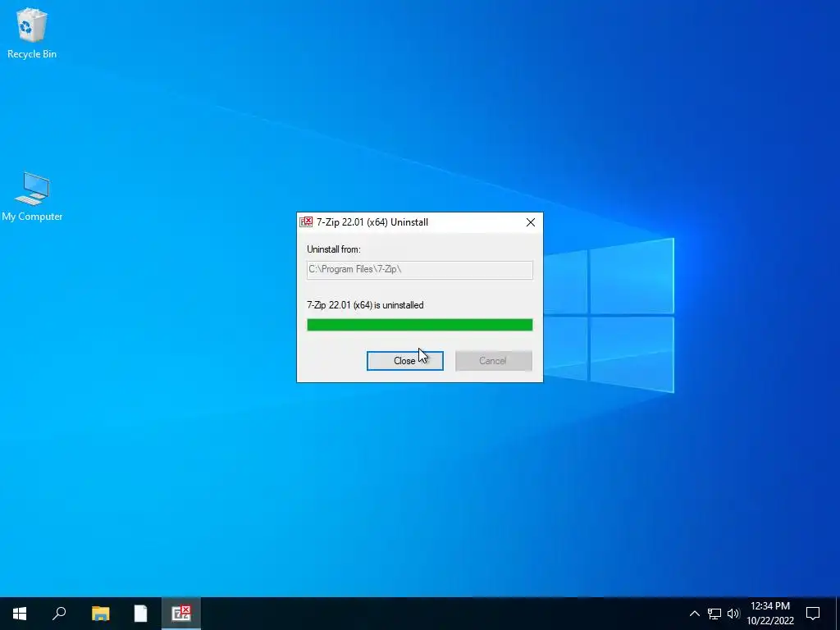The height and width of the screenshot is (630, 840).
Task: Open the volume speaker tray icon
Action: [x=733, y=614]
